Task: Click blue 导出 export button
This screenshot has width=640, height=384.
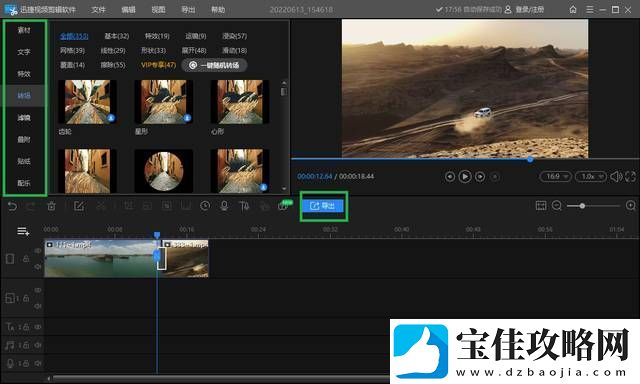Action: (323, 206)
